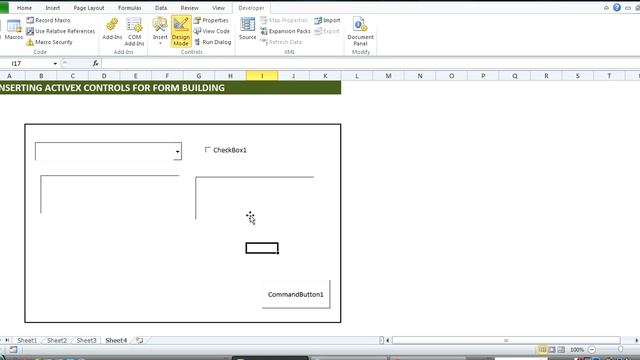Click Run Dialog
This screenshot has height=360, width=640.
click(x=213, y=42)
